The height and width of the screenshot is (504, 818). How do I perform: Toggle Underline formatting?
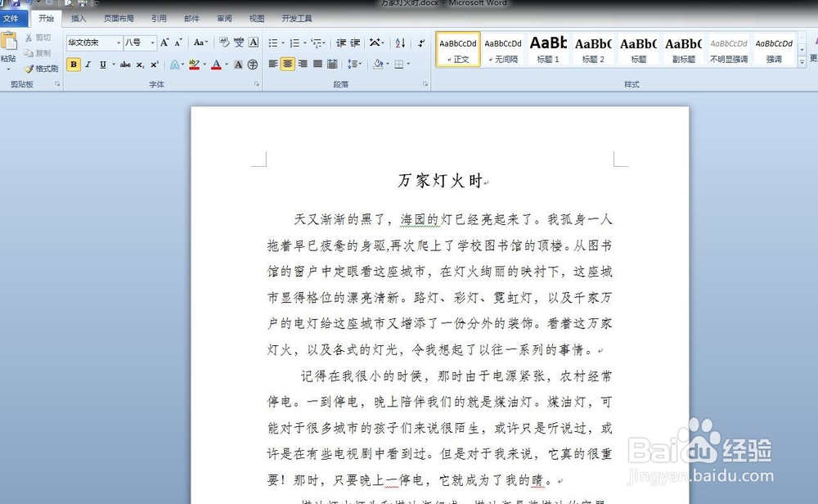(103, 65)
